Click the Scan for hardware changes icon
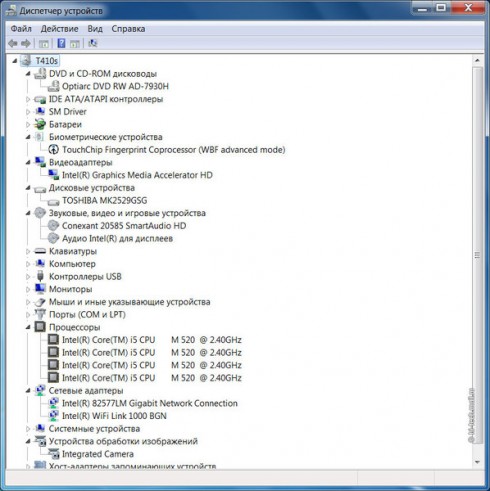Image resolution: width=490 pixels, height=491 pixels. (x=93, y=43)
